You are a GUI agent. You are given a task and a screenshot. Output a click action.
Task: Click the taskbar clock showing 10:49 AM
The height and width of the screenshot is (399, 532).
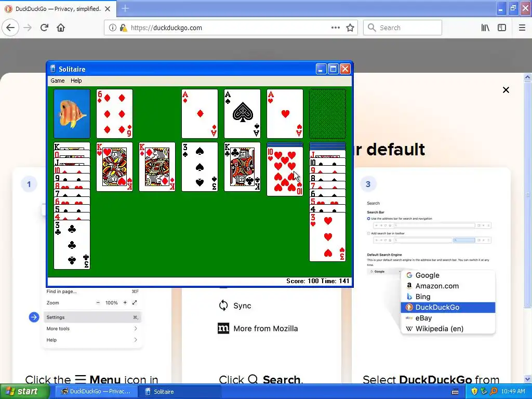pos(513,392)
